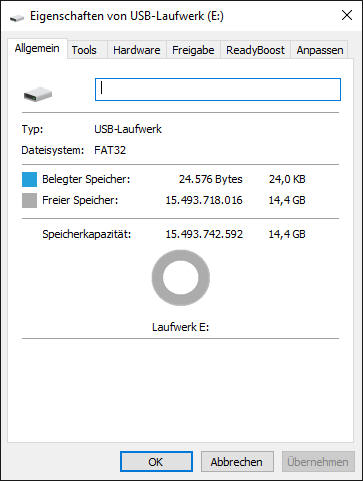The height and width of the screenshot is (481, 363).
Task: Confirm the dialog with the OK button
Action: (x=156, y=462)
